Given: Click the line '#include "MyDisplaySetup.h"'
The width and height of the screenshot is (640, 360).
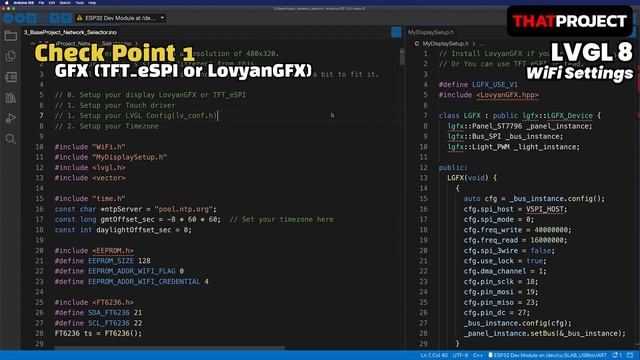Looking at the screenshot, I should 111,157.
